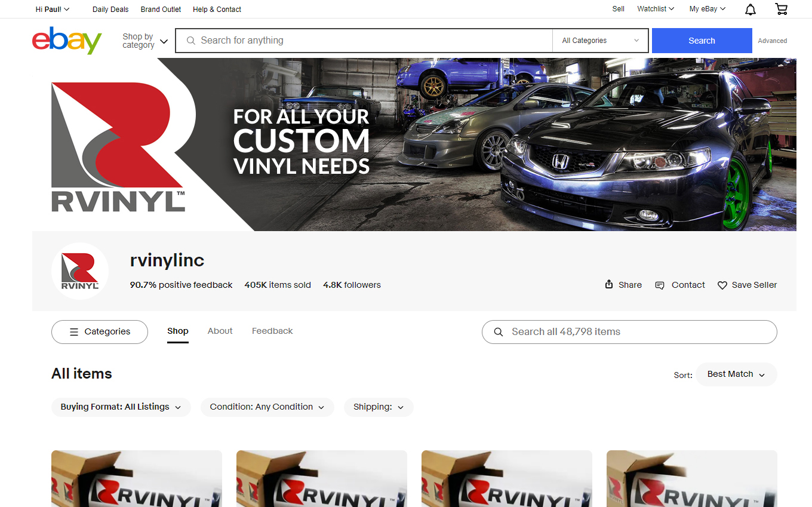Image resolution: width=812 pixels, height=507 pixels.
Task: Switch to the About tab
Action: [220, 331]
